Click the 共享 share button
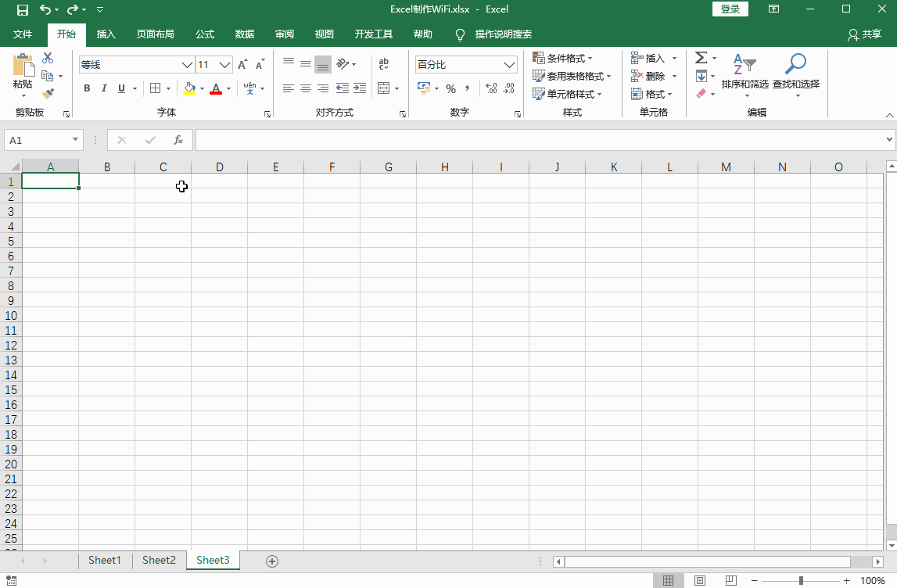 click(864, 34)
